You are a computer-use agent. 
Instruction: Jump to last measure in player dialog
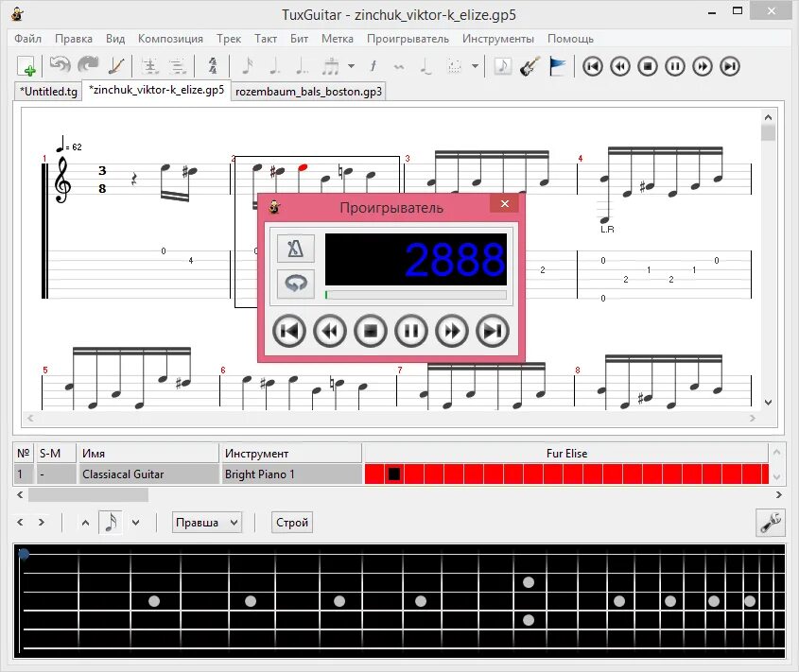[x=493, y=331]
